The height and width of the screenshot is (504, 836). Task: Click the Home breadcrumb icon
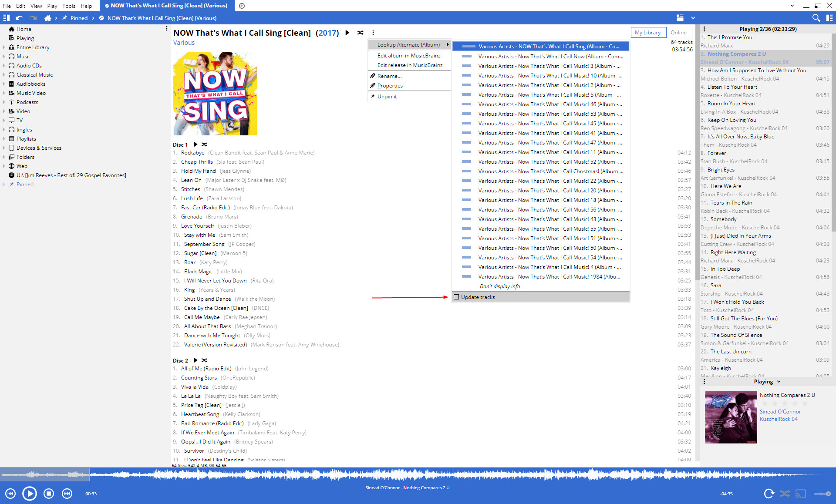48,18
